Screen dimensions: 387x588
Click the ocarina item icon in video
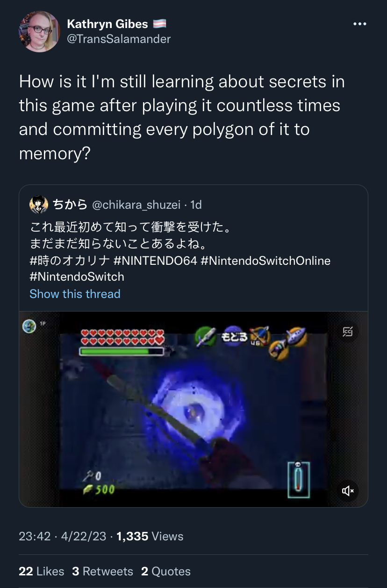[296, 336]
